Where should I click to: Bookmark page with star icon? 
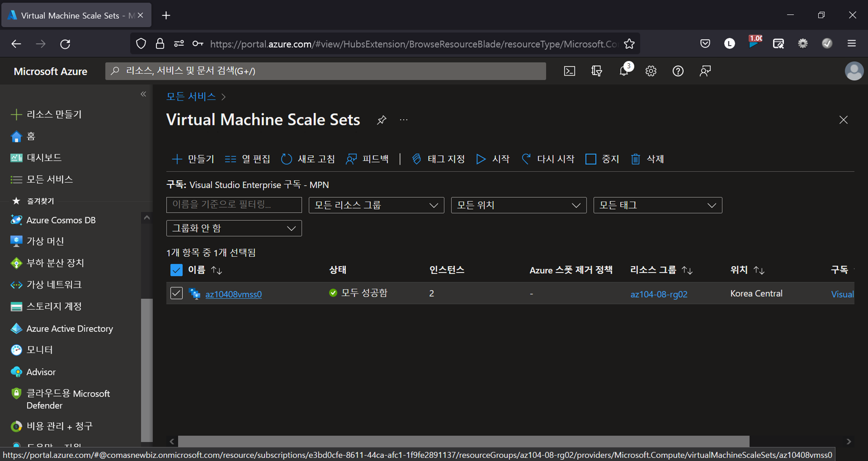coord(629,44)
